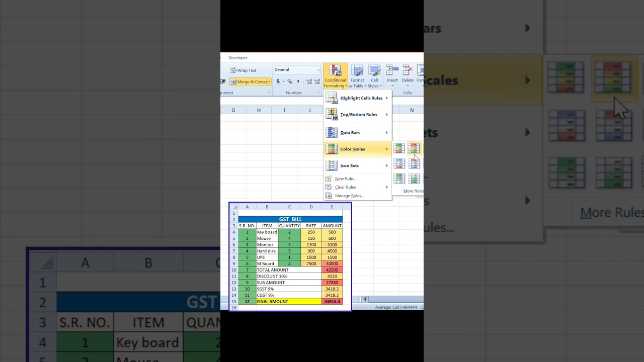Click the QUANTITY header cell
The height and width of the screenshot is (362, 644).
point(289,226)
